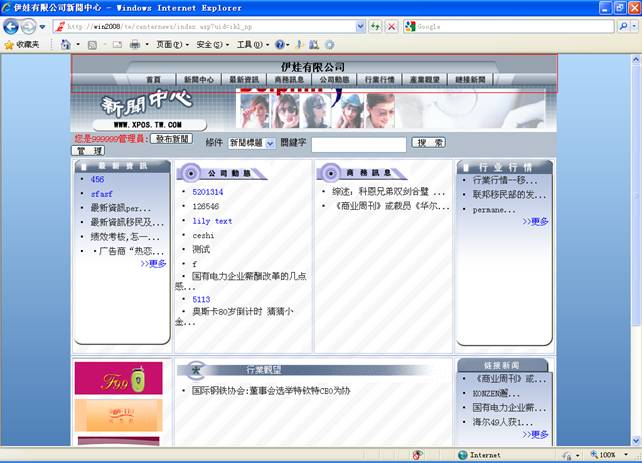Select 新聞中心 in site navigation bar
This screenshot has height=463, width=642.
198,79
